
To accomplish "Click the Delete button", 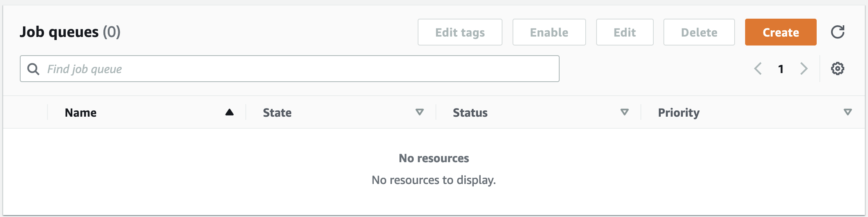I will 699,32.
